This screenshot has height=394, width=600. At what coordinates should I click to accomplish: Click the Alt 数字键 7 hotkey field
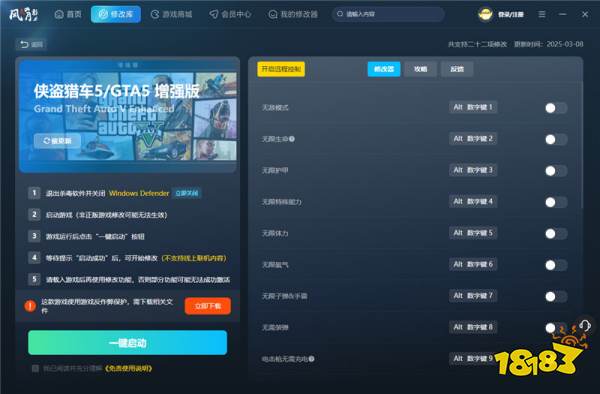pyautogui.click(x=473, y=295)
